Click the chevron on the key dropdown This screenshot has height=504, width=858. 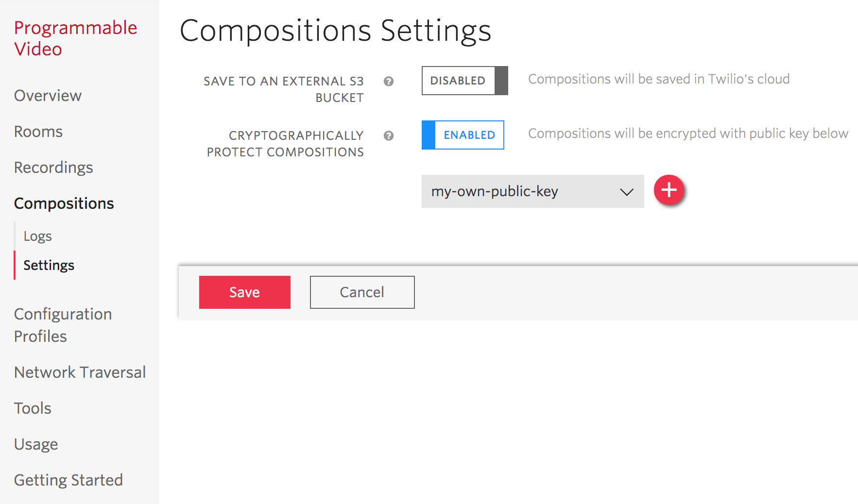626,191
